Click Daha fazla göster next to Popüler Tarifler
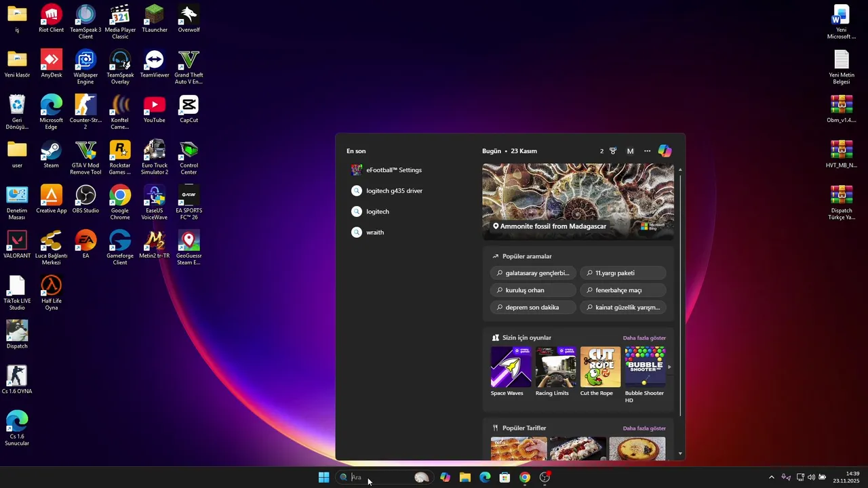868x488 pixels. pos(644,428)
